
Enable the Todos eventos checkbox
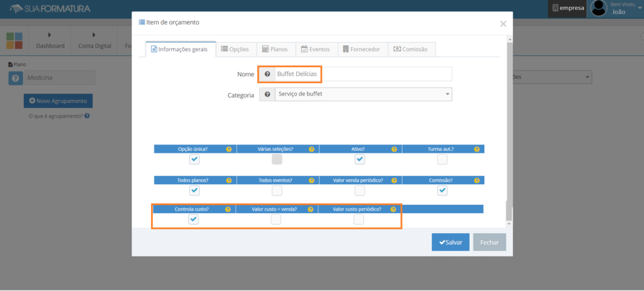tap(277, 190)
